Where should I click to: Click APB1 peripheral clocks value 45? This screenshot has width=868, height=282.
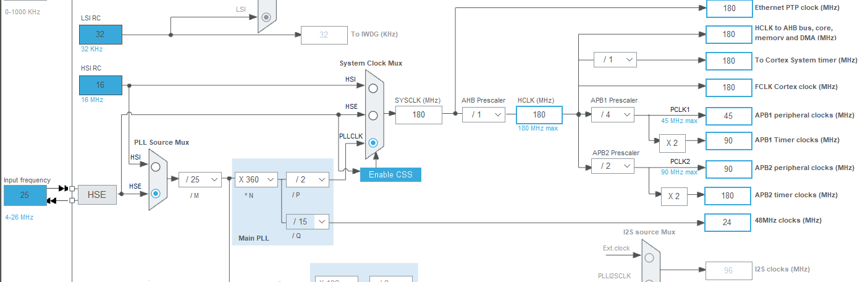(x=729, y=116)
